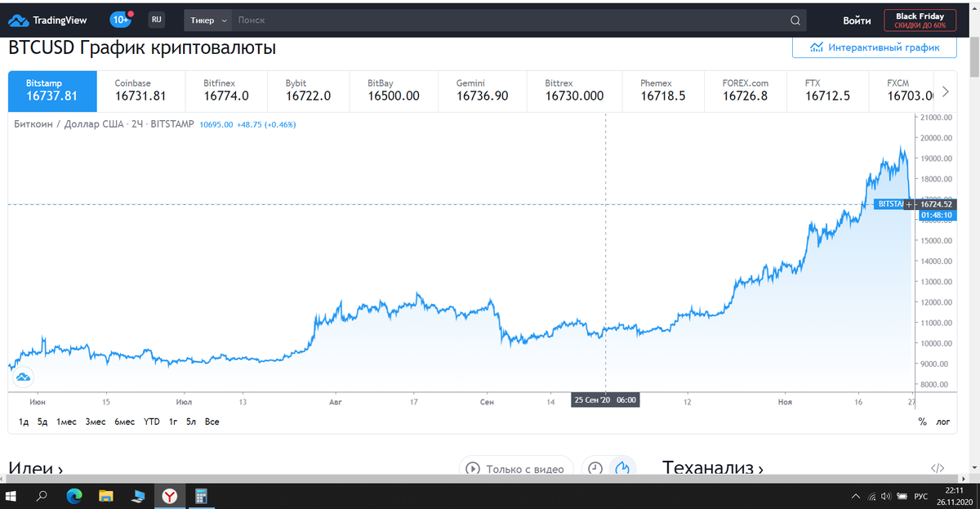The height and width of the screenshot is (509, 980).
Task: Sort ideas by recent clock icon
Action: [596, 468]
